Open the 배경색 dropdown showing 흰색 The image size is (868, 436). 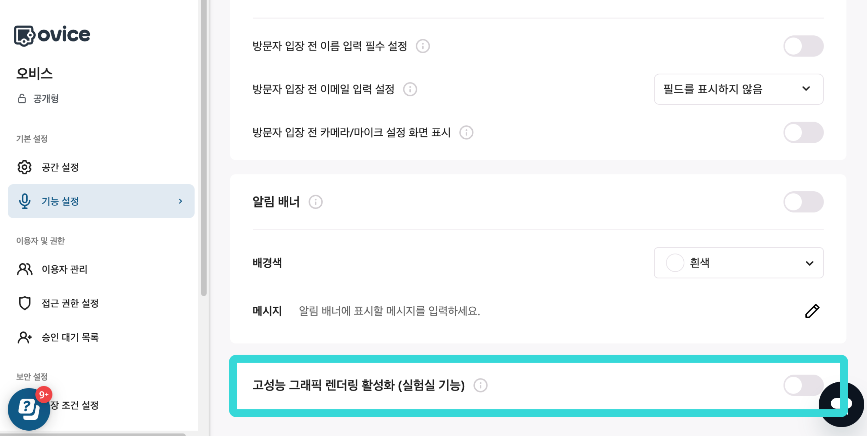[738, 263]
